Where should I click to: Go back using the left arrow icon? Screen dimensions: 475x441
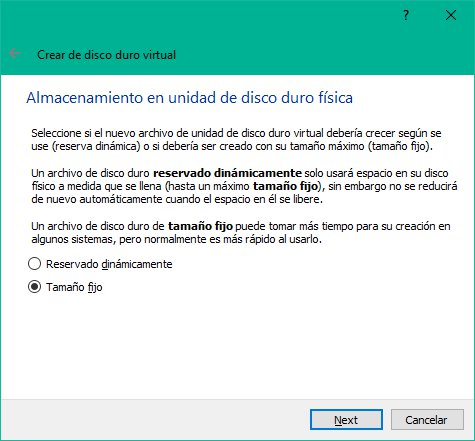[15, 53]
